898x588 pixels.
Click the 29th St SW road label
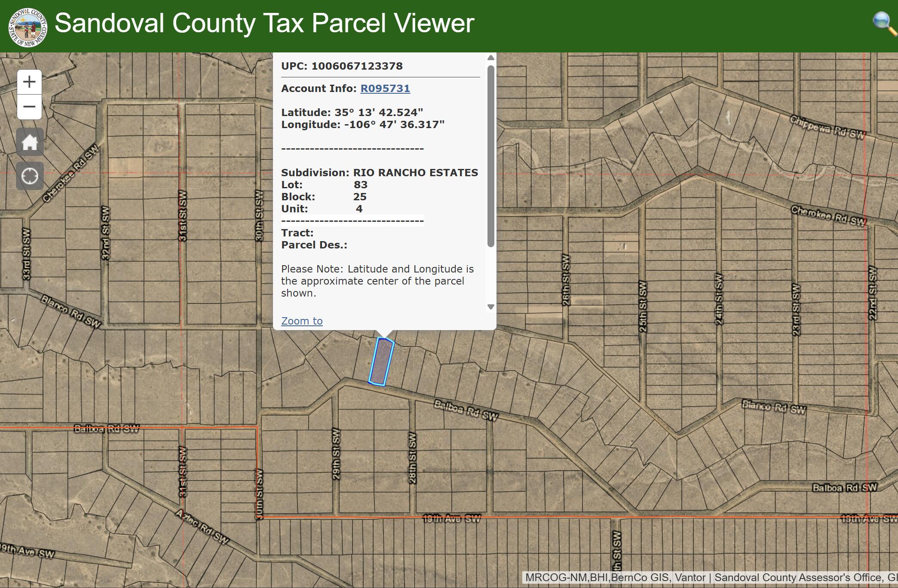pos(336,454)
